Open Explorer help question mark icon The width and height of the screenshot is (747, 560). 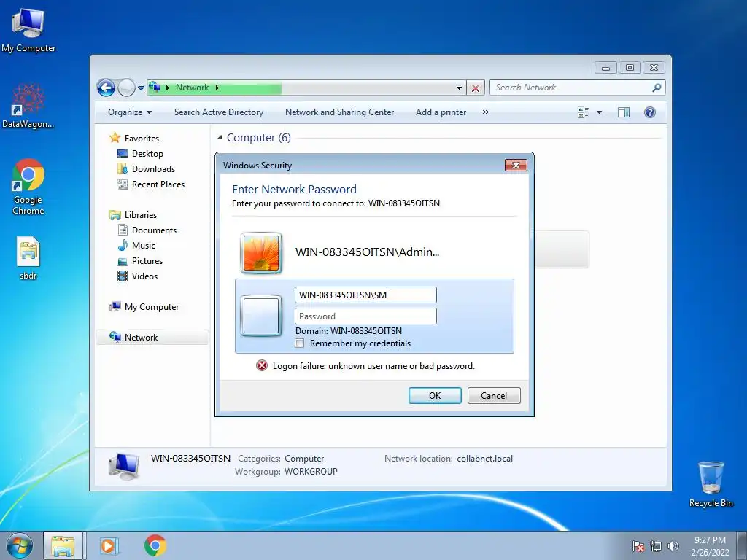(x=650, y=112)
